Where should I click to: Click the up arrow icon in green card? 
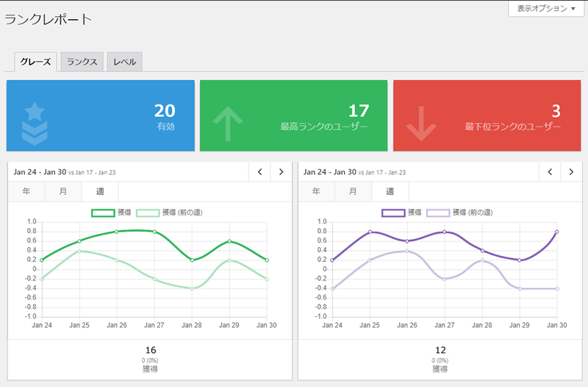(x=228, y=124)
